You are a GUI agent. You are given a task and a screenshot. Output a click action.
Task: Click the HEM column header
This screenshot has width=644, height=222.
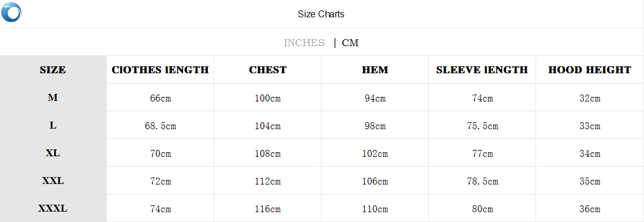click(375, 70)
